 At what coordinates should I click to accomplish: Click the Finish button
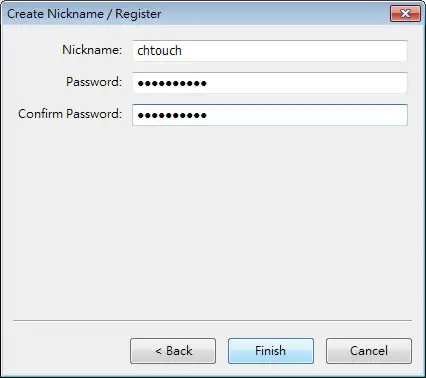pyautogui.click(x=271, y=351)
